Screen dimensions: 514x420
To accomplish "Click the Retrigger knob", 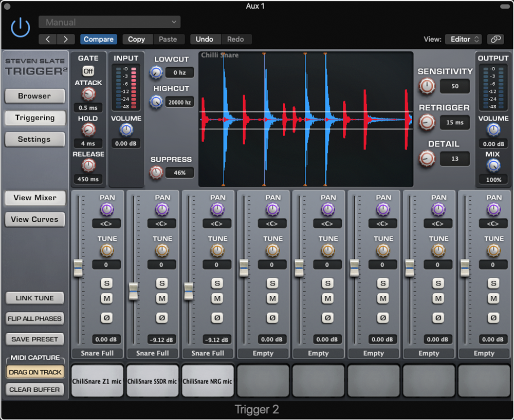I will [427, 122].
